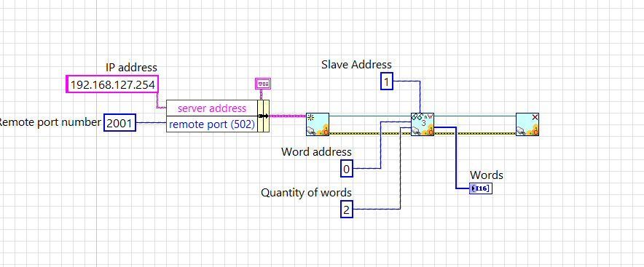Select the remote port (502) bundle element
Image resolution: width=644 pixels, height=267 pixels.
point(212,124)
